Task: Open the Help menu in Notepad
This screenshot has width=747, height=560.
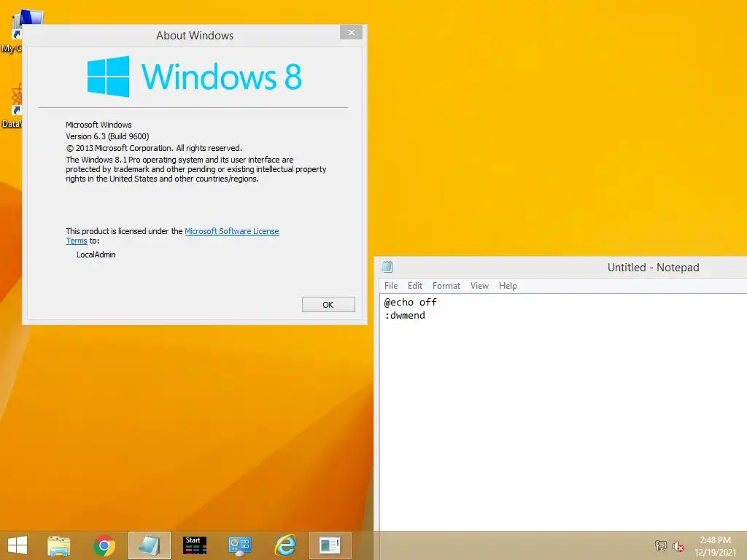Action: click(508, 286)
